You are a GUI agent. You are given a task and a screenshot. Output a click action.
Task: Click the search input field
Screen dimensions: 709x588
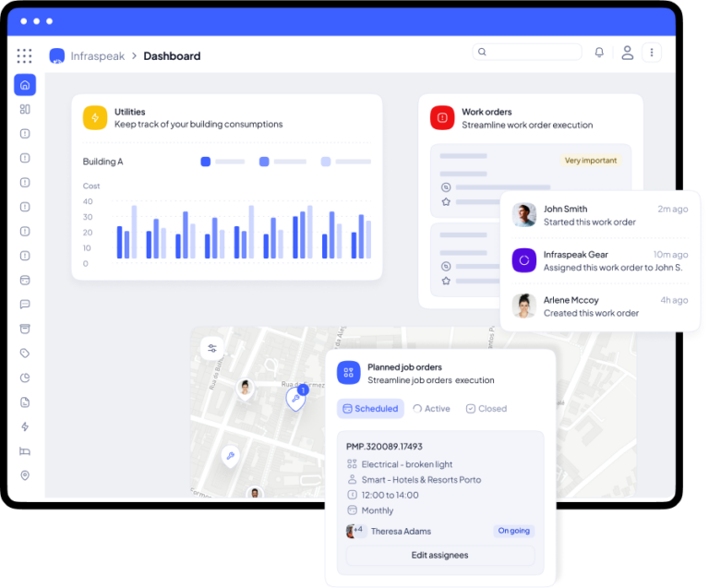[527, 53]
